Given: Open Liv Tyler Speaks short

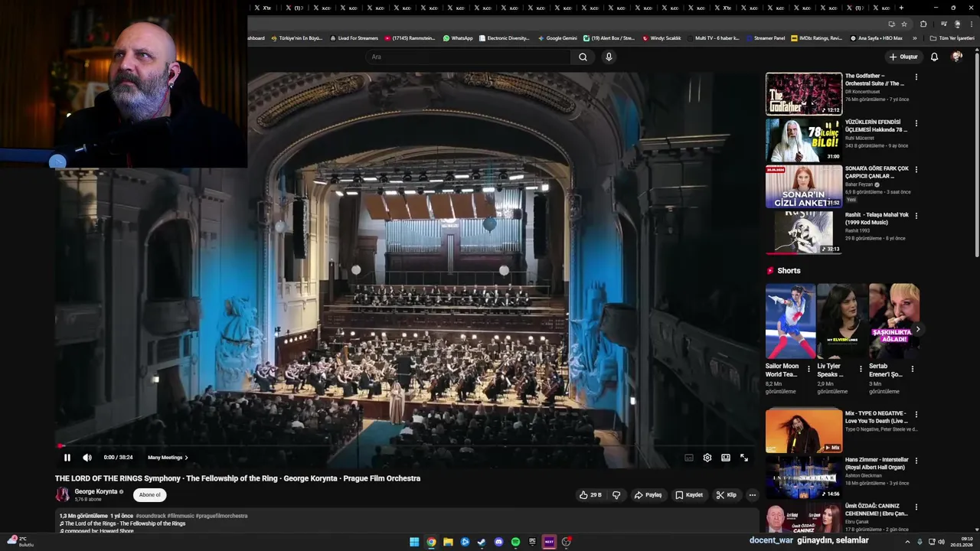Looking at the screenshot, I should coord(841,321).
